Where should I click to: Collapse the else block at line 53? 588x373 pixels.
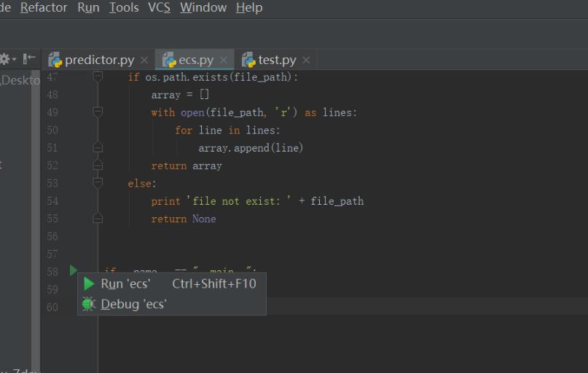pos(98,183)
